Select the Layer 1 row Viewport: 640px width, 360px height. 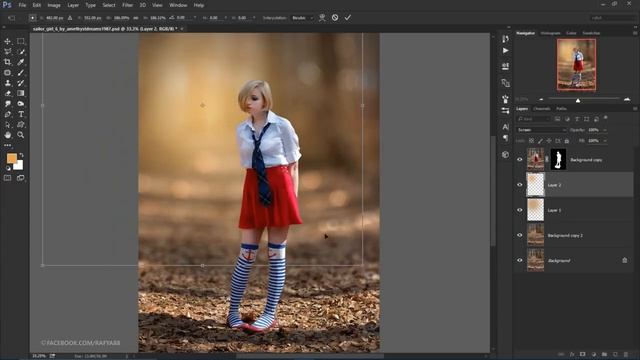tap(574, 210)
